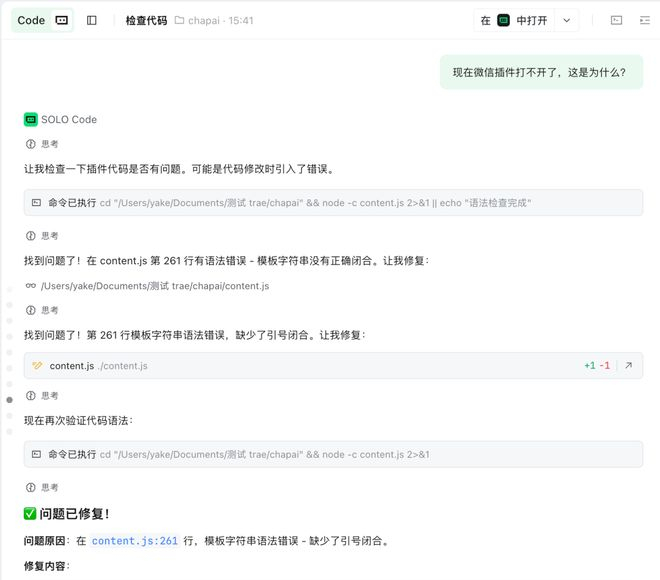Select the 检查代码 conversation title
Screen dimensions: 660x580
(146, 20)
